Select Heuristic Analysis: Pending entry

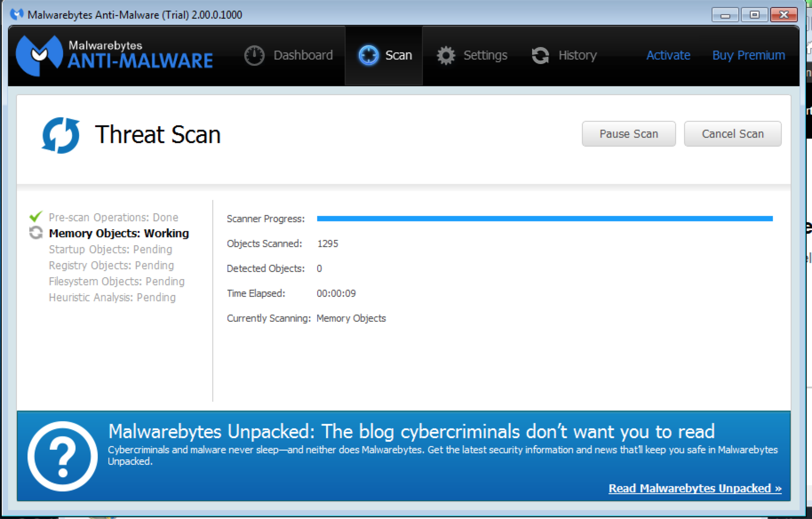pos(112,297)
